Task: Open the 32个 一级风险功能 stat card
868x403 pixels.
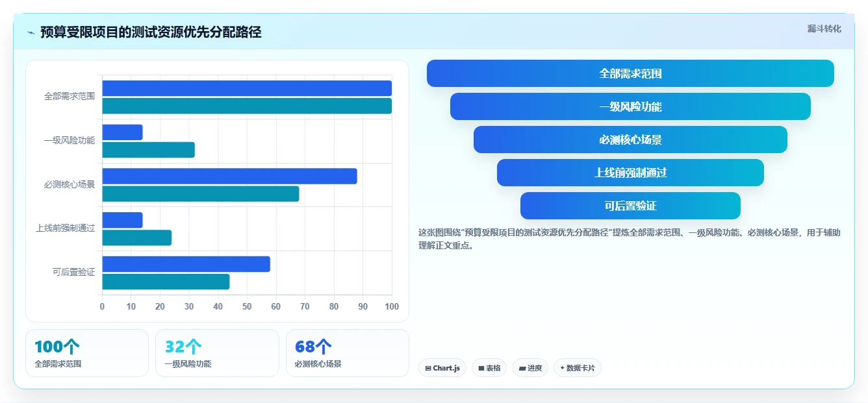Action: 217,353
